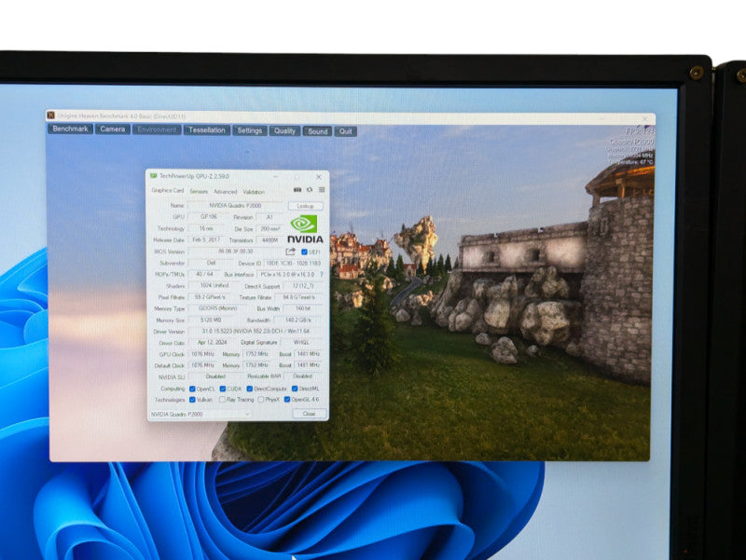This screenshot has width=746, height=560.
Task: Click the BIOS Version value field
Action: click(235, 252)
